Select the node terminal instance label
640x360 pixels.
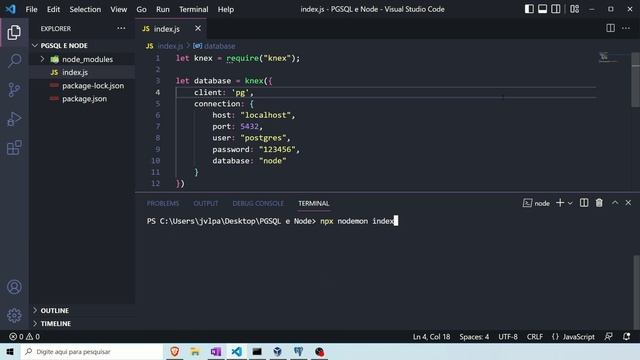point(536,203)
